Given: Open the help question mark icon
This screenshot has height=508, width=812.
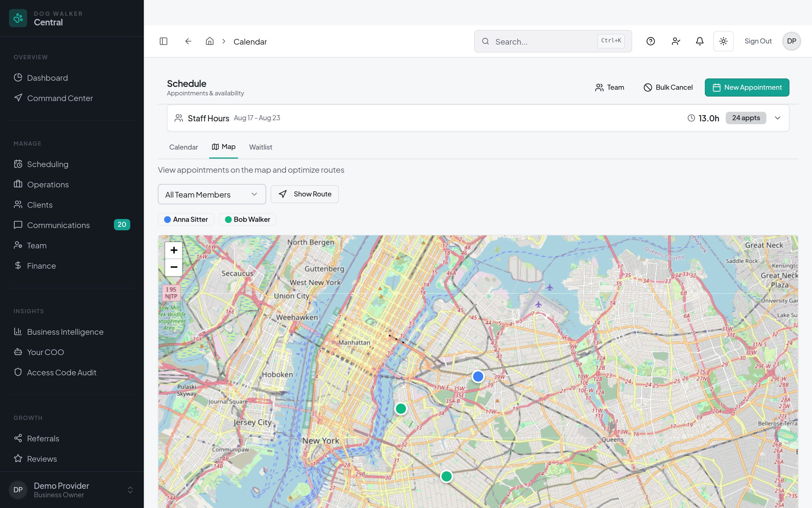Looking at the screenshot, I should coord(651,41).
